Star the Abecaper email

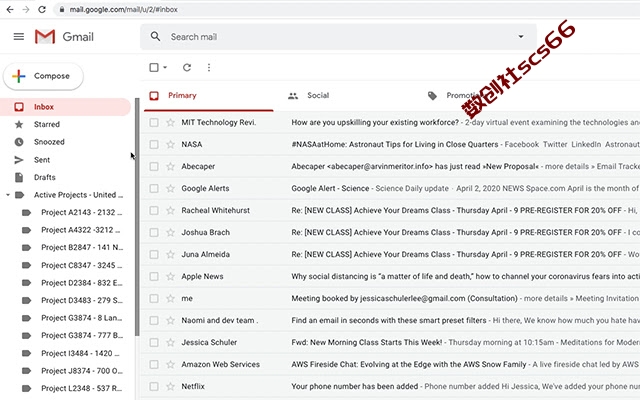(171, 167)
